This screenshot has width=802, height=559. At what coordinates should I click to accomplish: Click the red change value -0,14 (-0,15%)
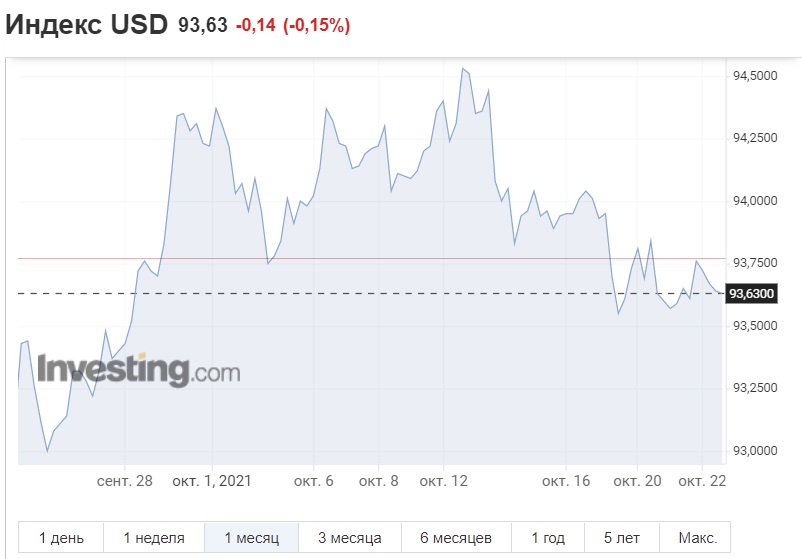[292, 27]
